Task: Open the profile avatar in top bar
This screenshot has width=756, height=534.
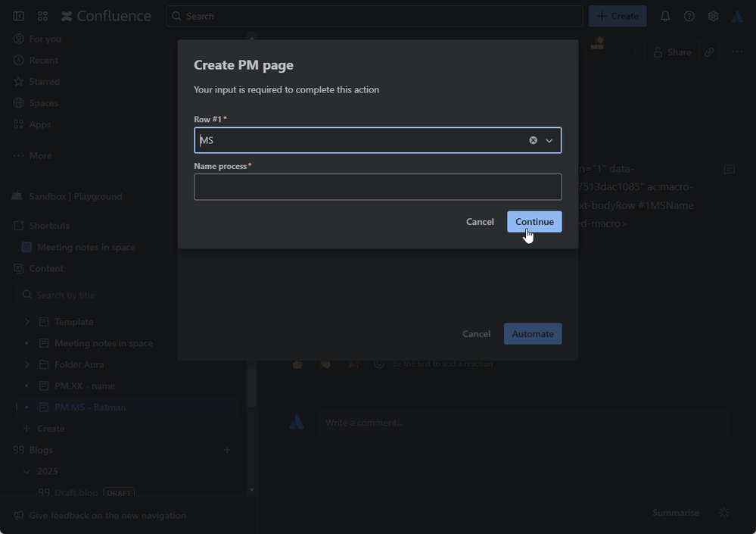Action: point(737,16)
